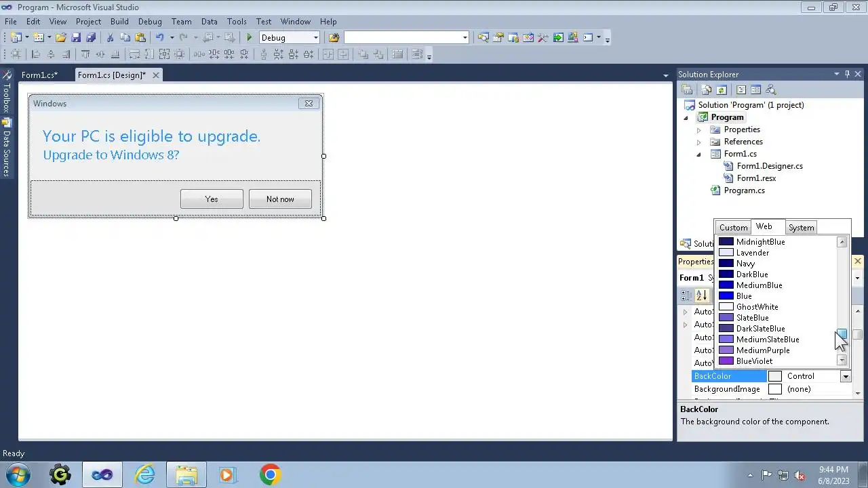Switch to the Form1.cs* code tab

coord(39,75)
